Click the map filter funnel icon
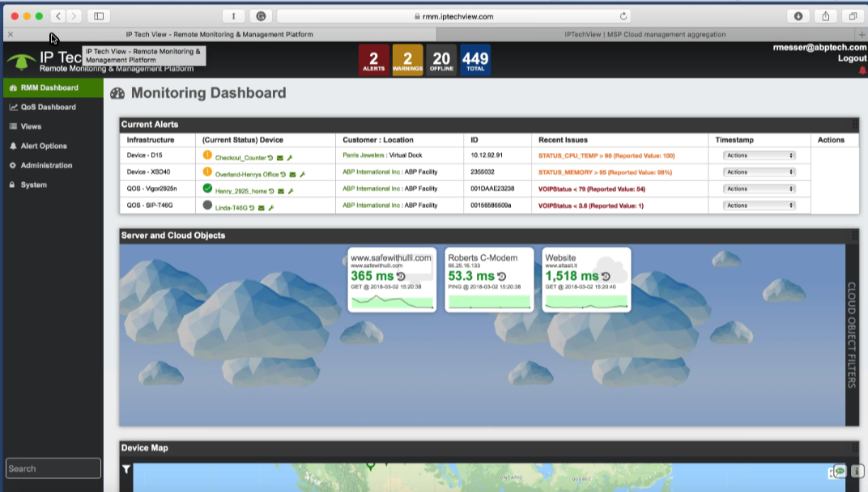 [x=126, y=469]
